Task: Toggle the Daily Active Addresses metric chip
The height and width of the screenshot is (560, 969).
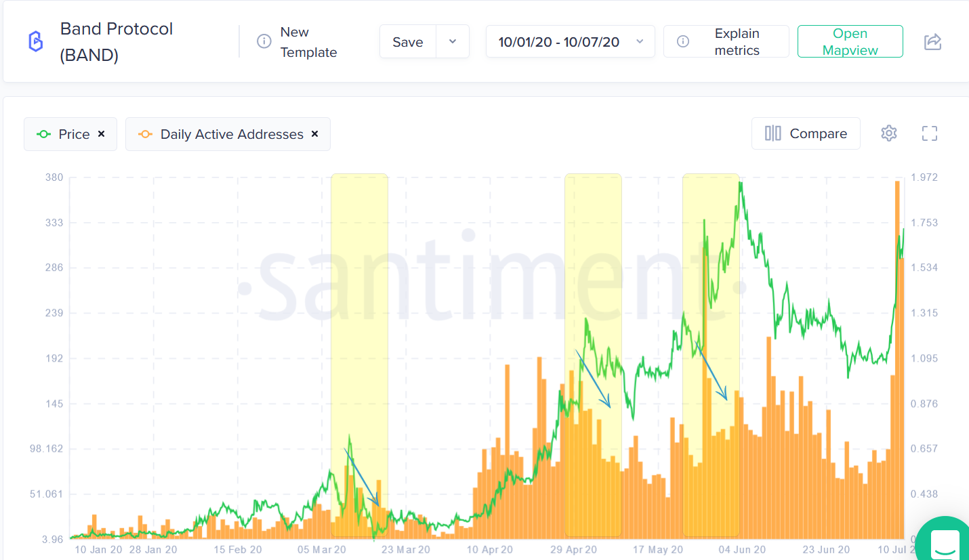Action: [228, 134]
